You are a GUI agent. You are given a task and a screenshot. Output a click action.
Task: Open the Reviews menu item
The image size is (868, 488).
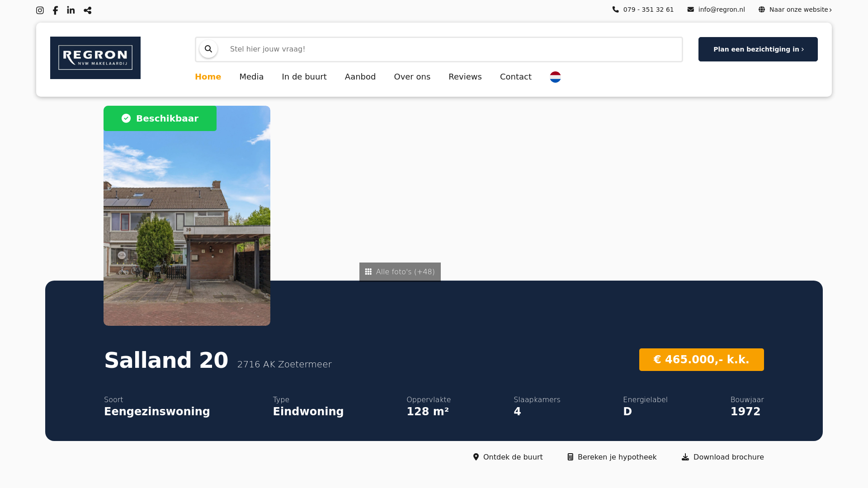pyautogui.click(x=465, y=77)
